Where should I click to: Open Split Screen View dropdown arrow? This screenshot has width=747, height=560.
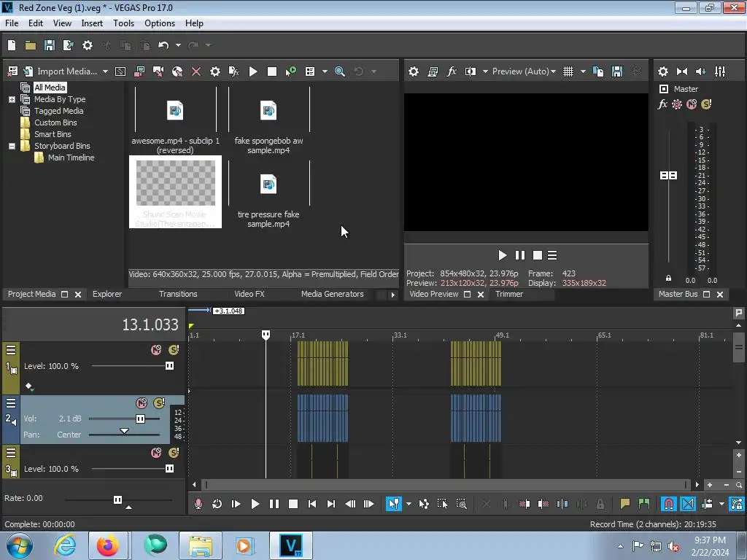click(x=485, y=71)
